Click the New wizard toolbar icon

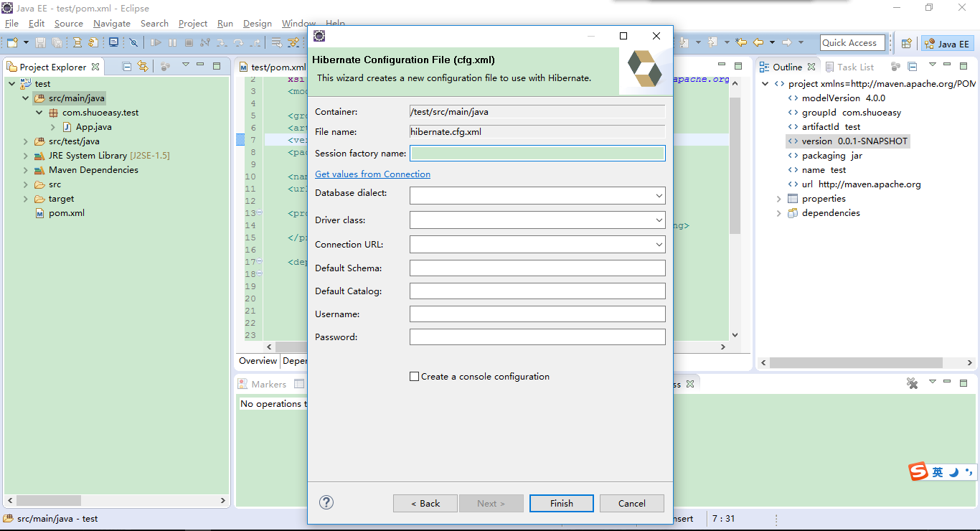click(x=12, y=42)
